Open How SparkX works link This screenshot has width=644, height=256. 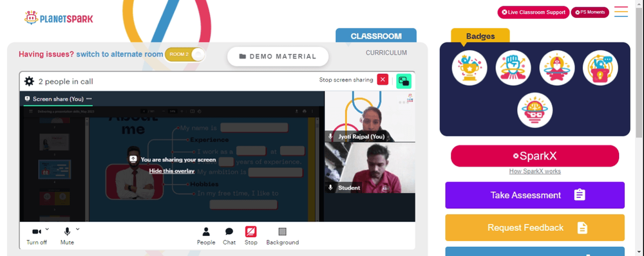pyautogui.click(x=535, y=172)
